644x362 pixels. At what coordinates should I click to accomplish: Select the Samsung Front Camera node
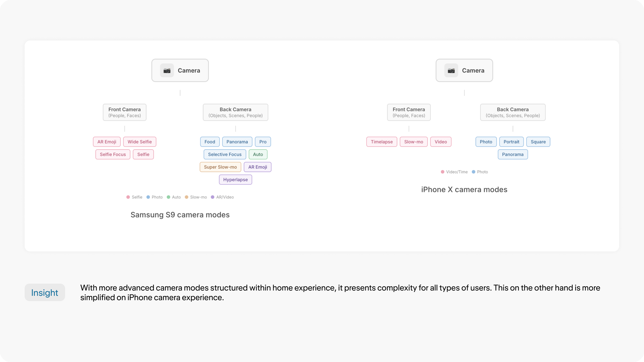[124, 112]
